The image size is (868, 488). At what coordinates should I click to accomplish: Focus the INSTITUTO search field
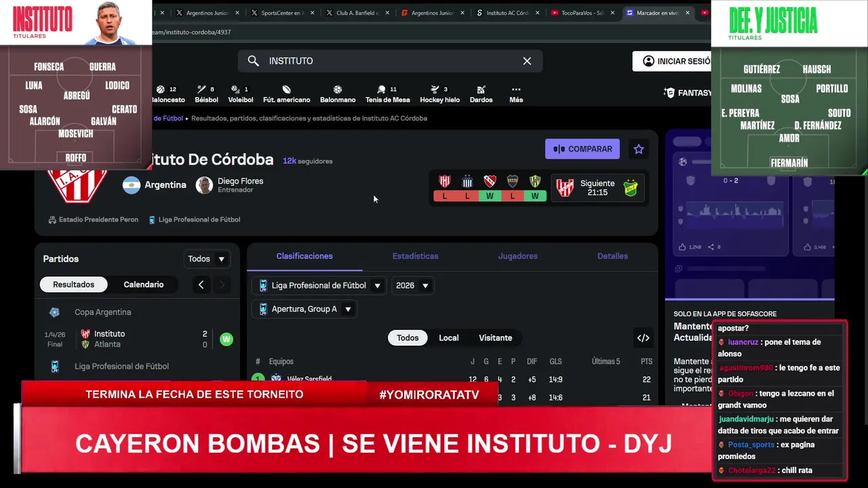click(390, 61)
